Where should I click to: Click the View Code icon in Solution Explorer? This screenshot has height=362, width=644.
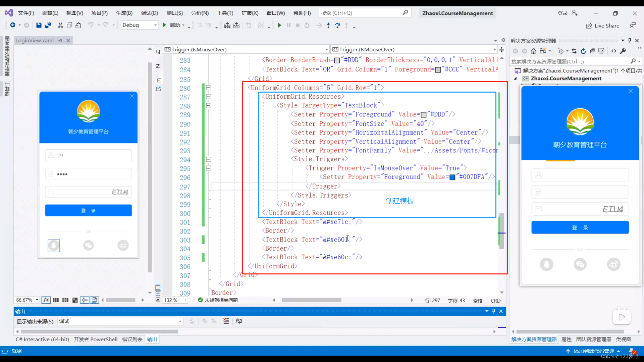614,51
